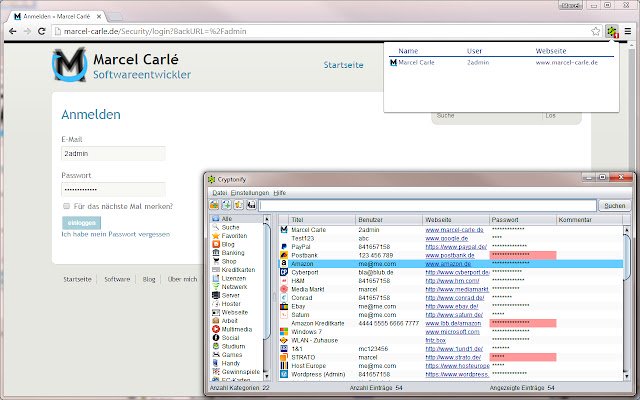Go to Startseite in site header navigation
Screen dimensions: 640x400
point(343,65)
